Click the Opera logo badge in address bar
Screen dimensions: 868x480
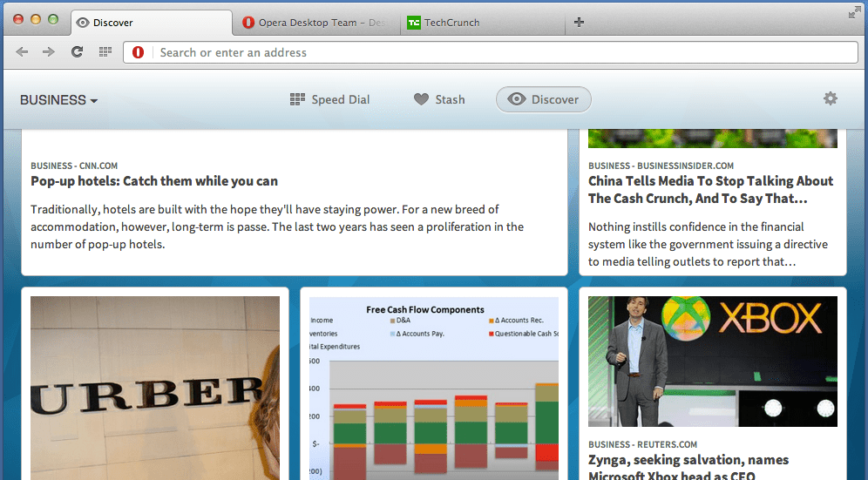pyautogui.click(x=138, y=52)
